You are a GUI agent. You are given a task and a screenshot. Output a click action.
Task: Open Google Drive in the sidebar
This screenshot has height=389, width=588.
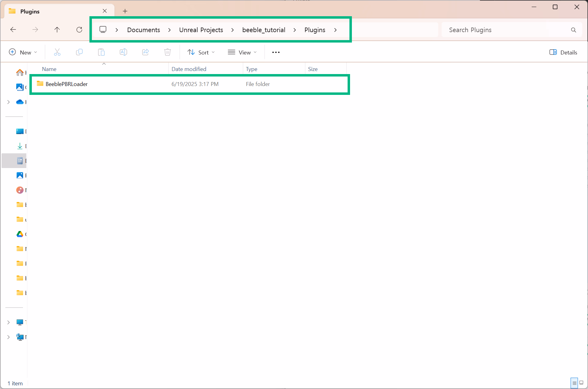pyautogui.click(x=20, y=234)
